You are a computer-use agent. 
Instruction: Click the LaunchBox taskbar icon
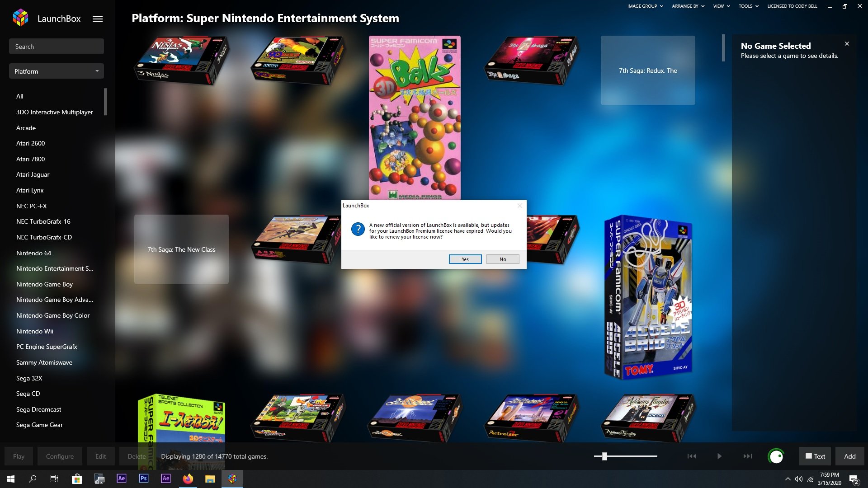pos(232,479)
